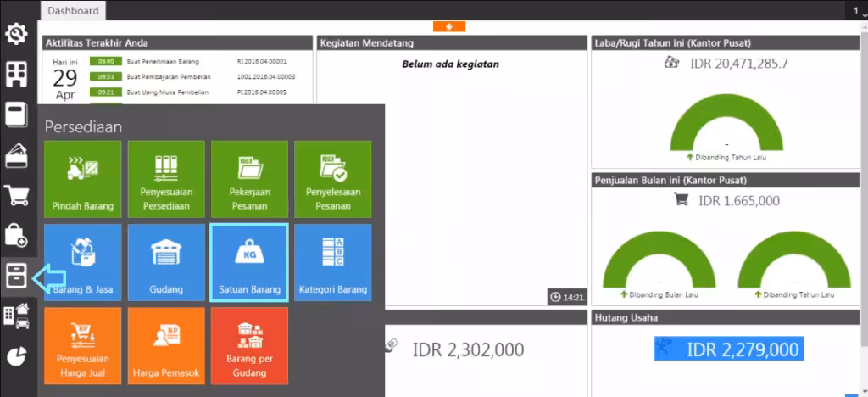Viewport: 868px width, 397px height.
Task: Open the Pekerjaan Pesanan tile
Action: [x=249, y=179]
